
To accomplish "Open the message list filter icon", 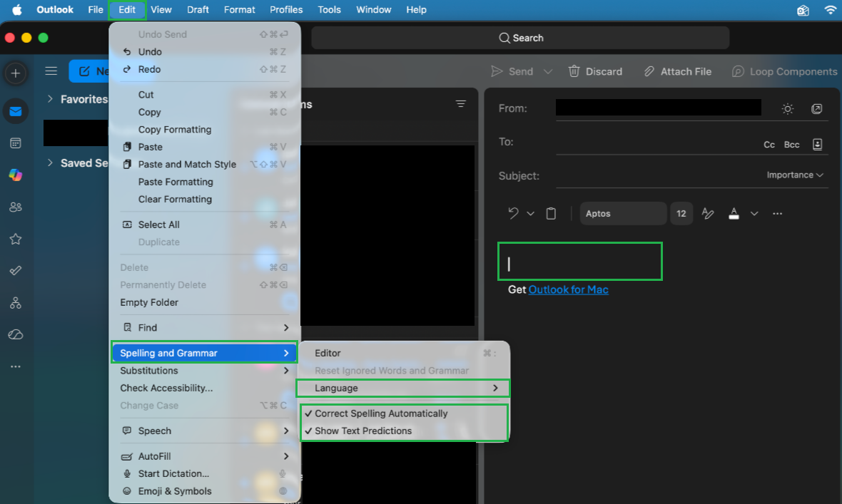I will tap(461, 103).
